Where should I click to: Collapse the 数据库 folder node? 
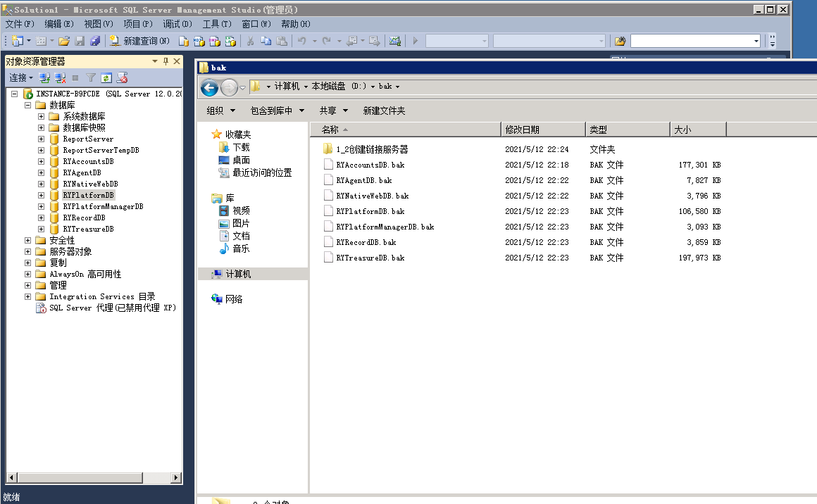[27, 105]
